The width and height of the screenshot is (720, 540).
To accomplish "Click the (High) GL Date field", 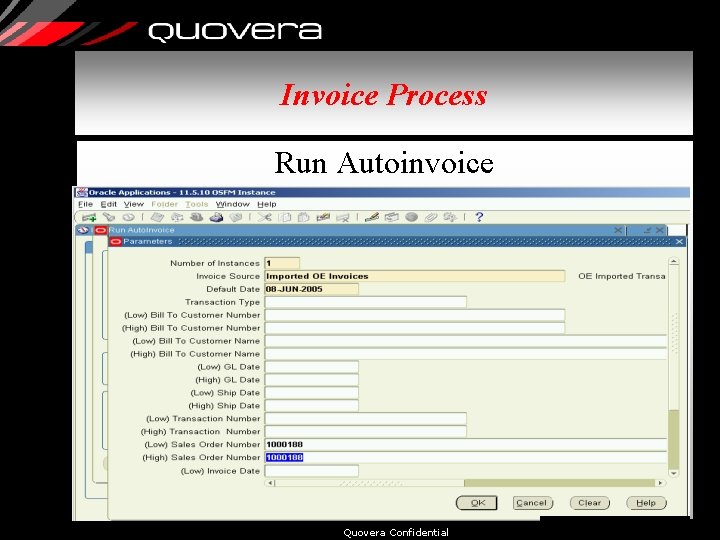I will coord(311,379).
